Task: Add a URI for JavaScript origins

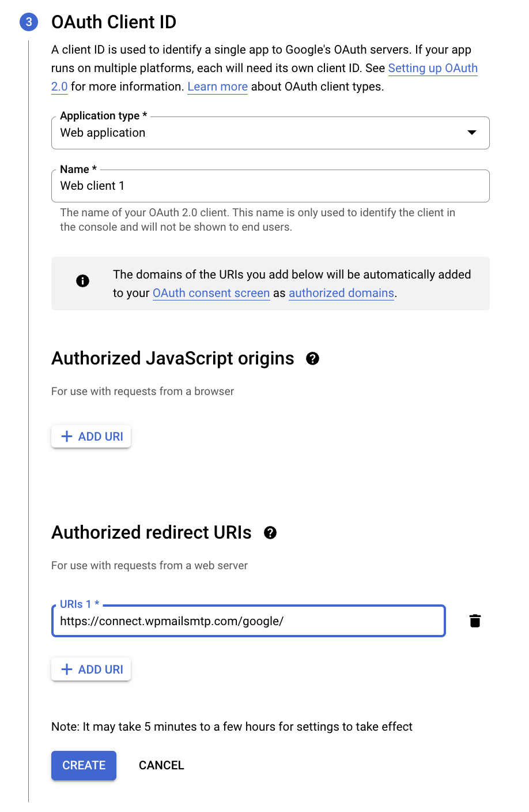Action: click(91, 437)
